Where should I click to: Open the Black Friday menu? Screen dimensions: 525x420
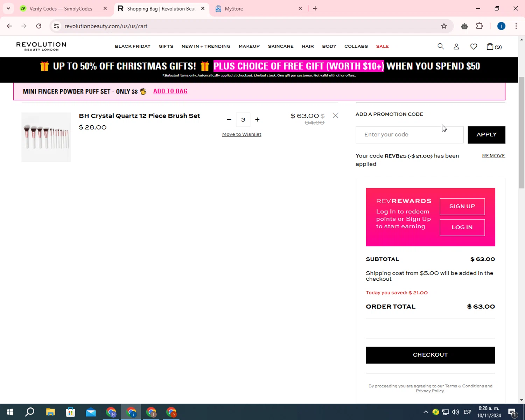pos(133,46)
